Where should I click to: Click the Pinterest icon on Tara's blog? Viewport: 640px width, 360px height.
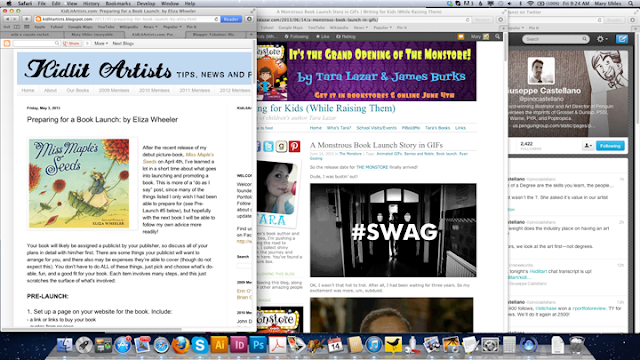[x=294, y=146]
